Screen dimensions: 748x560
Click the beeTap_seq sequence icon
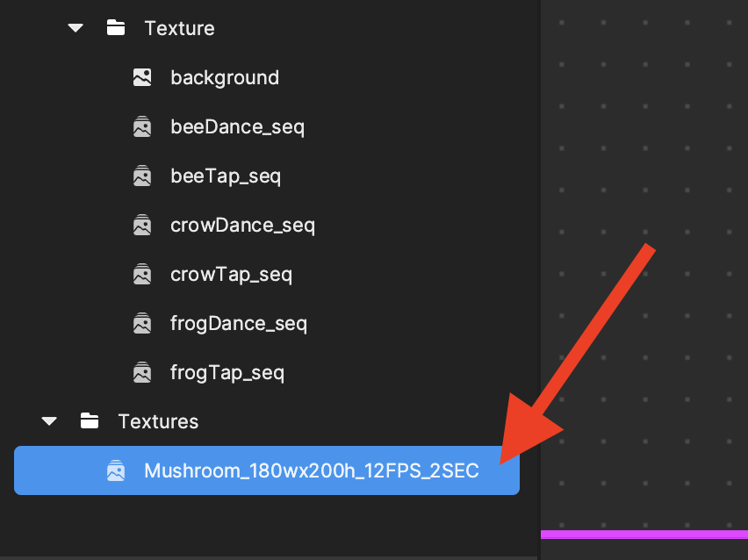pos(141,176)
